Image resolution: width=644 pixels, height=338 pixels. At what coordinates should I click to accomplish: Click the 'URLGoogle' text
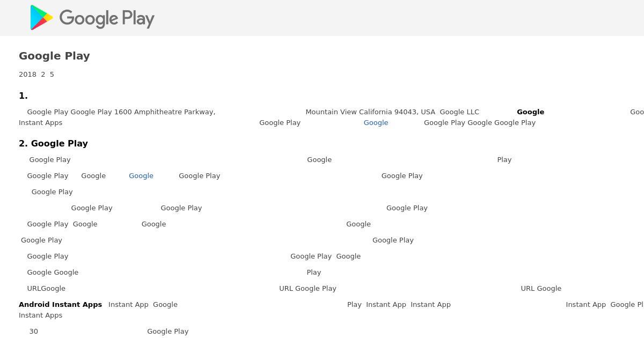point(46,289)
